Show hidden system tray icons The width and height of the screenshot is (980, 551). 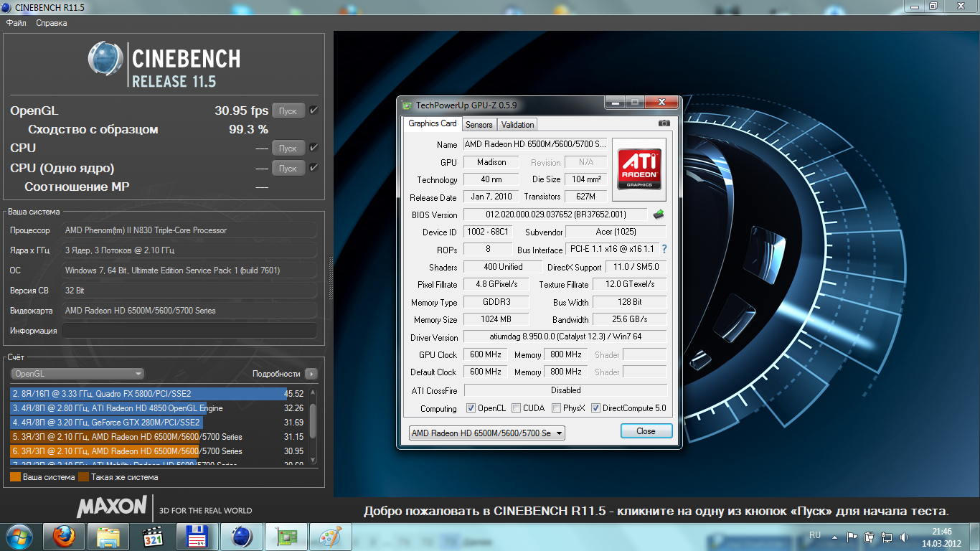834,536
